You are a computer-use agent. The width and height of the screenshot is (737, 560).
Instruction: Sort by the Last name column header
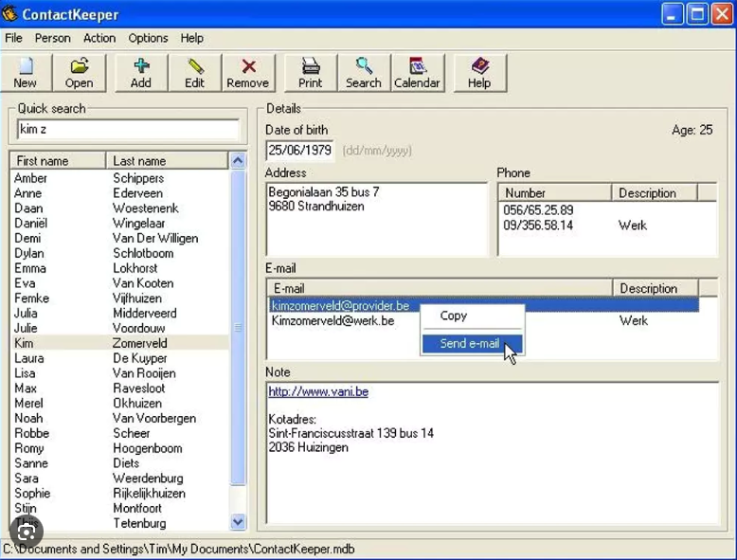click(x=168, y=161)
